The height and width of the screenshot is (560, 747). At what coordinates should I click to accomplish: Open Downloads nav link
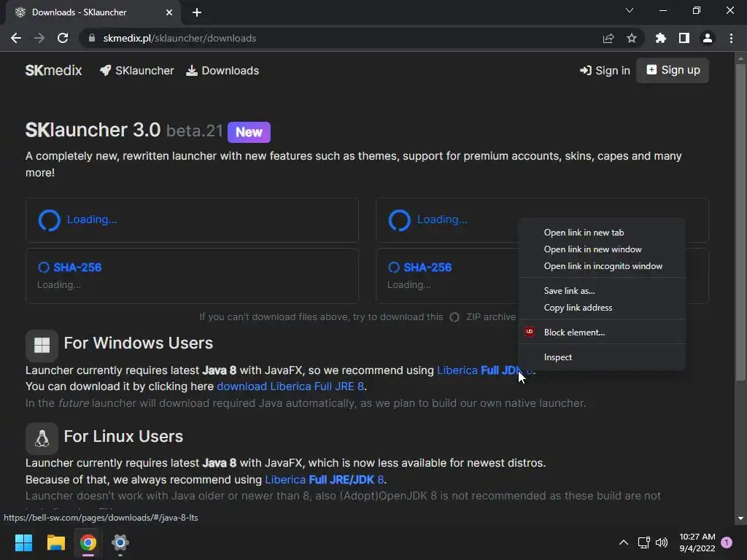[222, 71]
